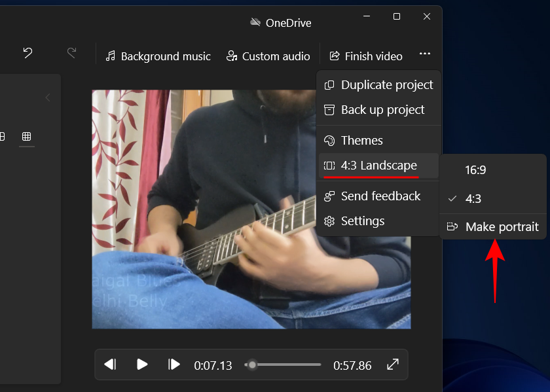Image resolution: width=550 pixels, height=392 pixels.
Task: Select Duplicate project from the menu
Action: point(387,84)
